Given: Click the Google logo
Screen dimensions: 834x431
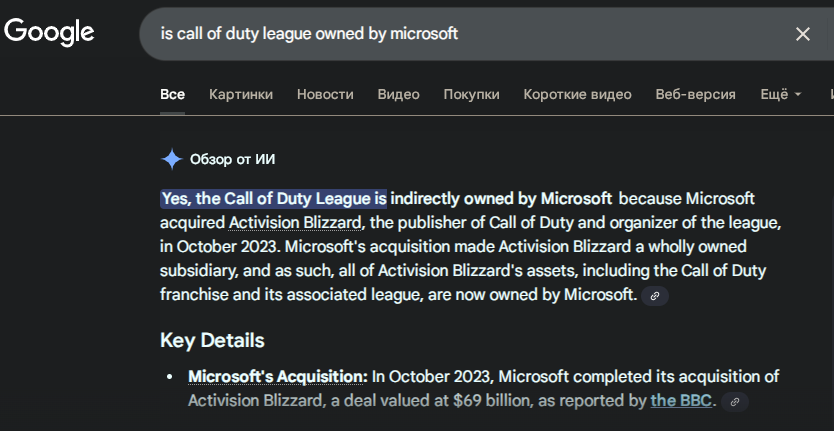Looking at the screenshot, I should pyautogui.click(x=49, y=33).
